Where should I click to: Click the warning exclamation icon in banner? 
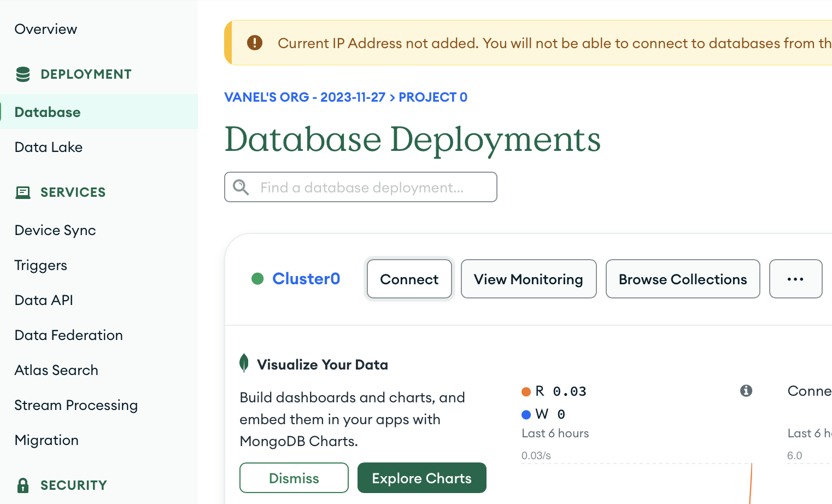click(x=255, y=43)
